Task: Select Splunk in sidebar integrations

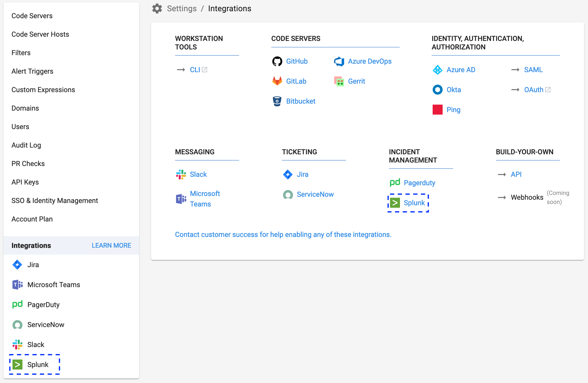Action: (38, 365)
